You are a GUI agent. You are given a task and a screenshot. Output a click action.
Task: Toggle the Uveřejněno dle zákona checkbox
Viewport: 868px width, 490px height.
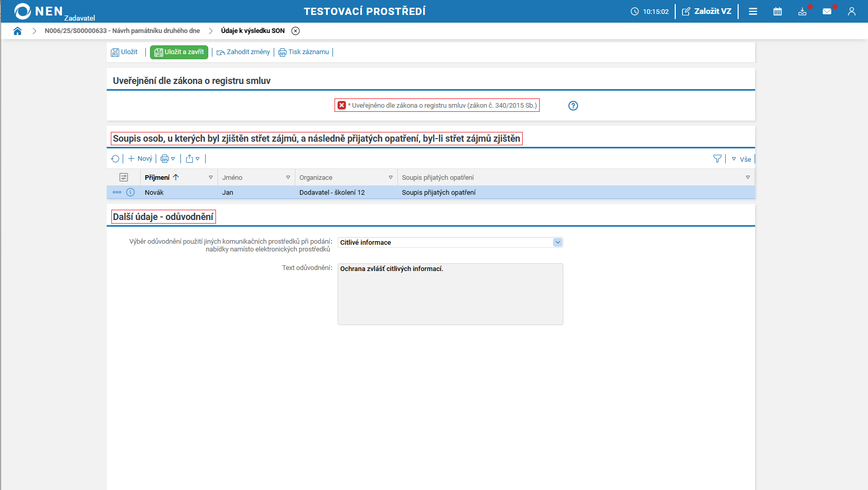(x=342, y=105)
